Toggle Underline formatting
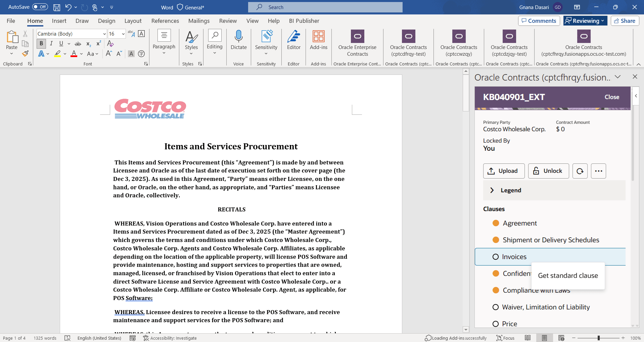 (61, 44)
